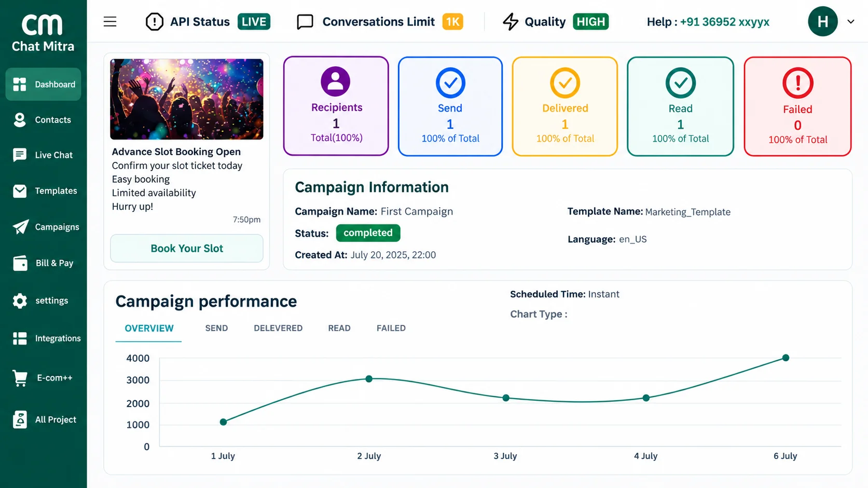
Task: Select the OVERVIEW tab
Action: coord(149,329)
